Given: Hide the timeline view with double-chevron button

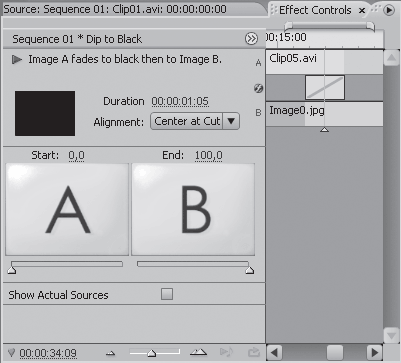Looking at the screenshot, I should click(x=251, y=39).
